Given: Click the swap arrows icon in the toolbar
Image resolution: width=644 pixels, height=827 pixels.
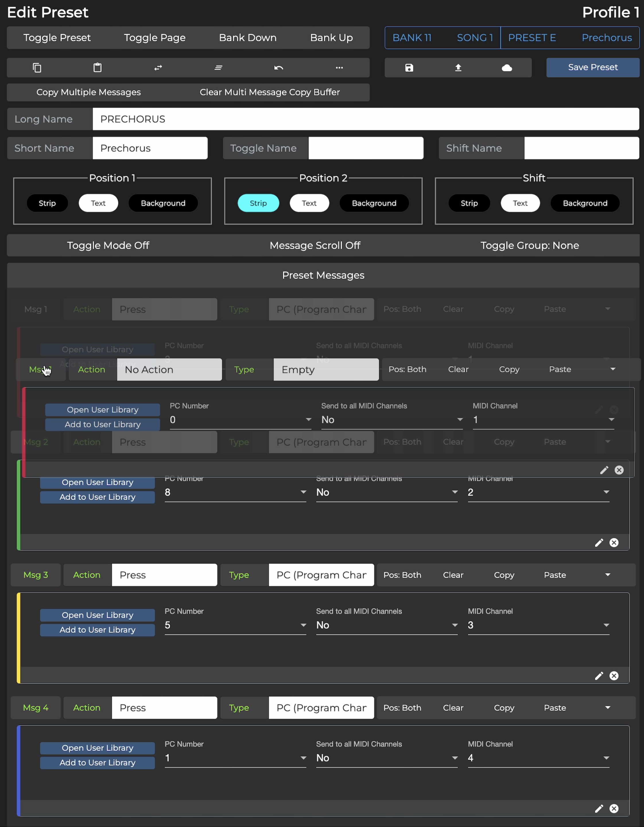Looking at the screenshot, I should point(158,67).
